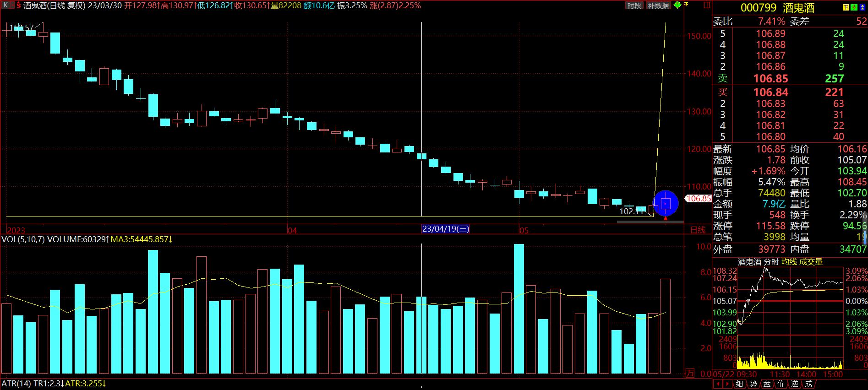Select the 势 tab
This screenshot has height=390, width=868.
click(753, 384)
